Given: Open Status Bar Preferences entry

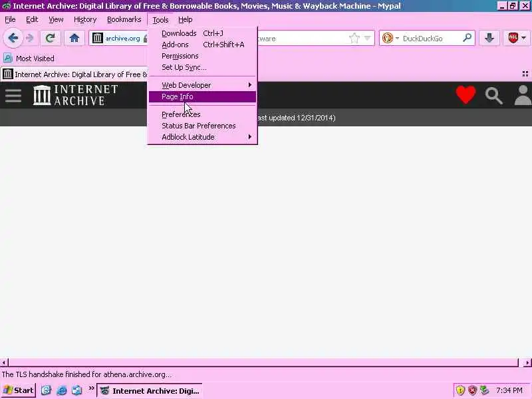Looking at the screenshot, I should click(x=203, y=126).
